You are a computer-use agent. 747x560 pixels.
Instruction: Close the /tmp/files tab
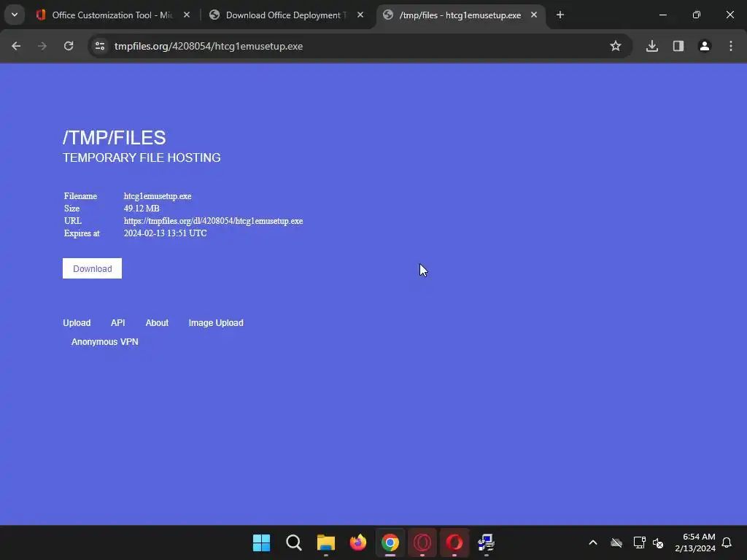click(534, 15)
